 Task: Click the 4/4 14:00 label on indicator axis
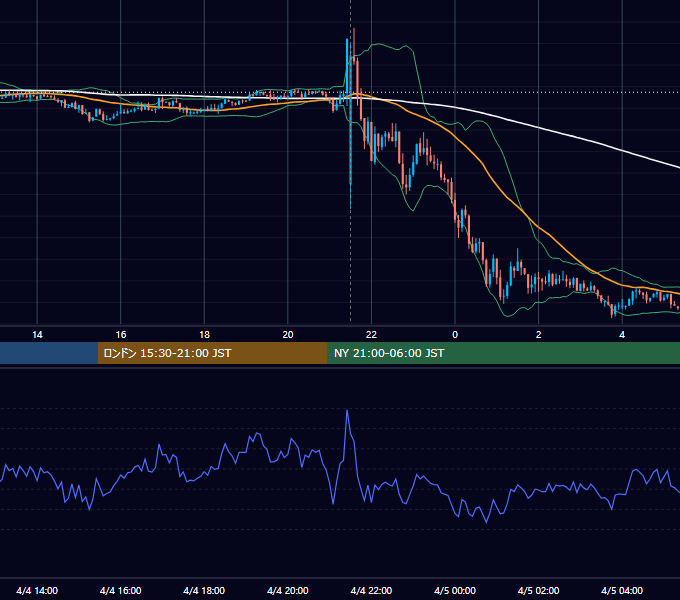(x=37, y=590)
